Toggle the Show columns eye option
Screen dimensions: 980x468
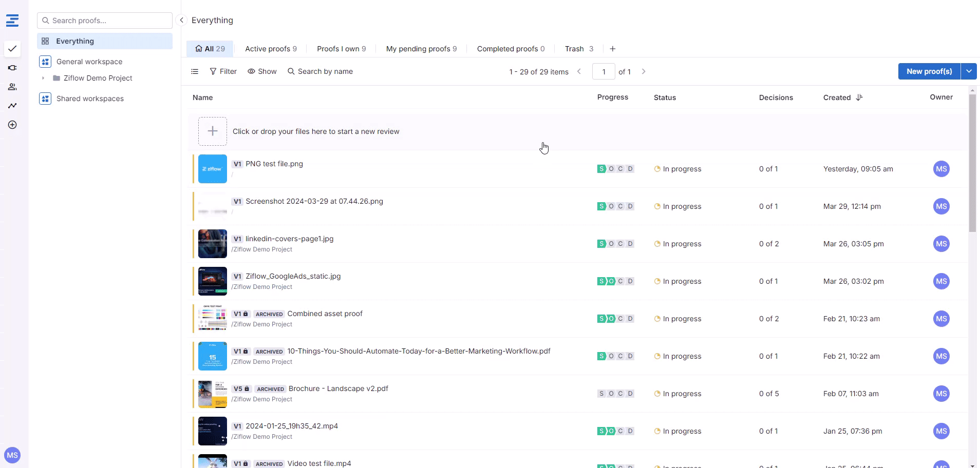coord(262,71)
